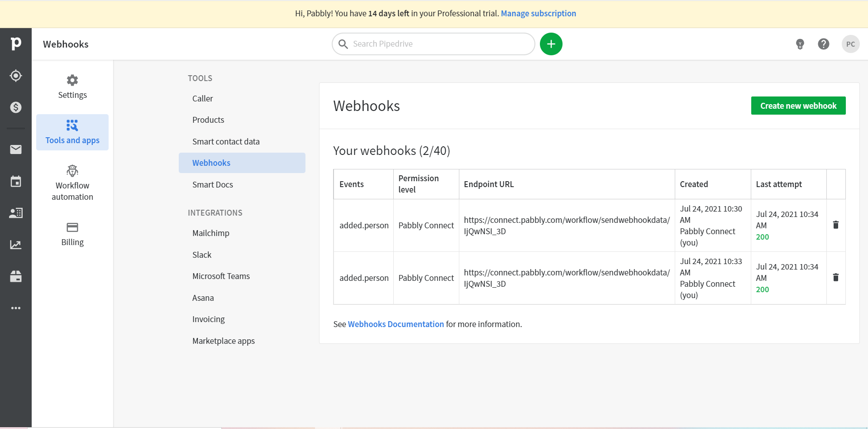The height and width of the screenshot is (429, 868).
Task: Open Marketplace apps
Action: pyautogui.click(x=224, y=341)
